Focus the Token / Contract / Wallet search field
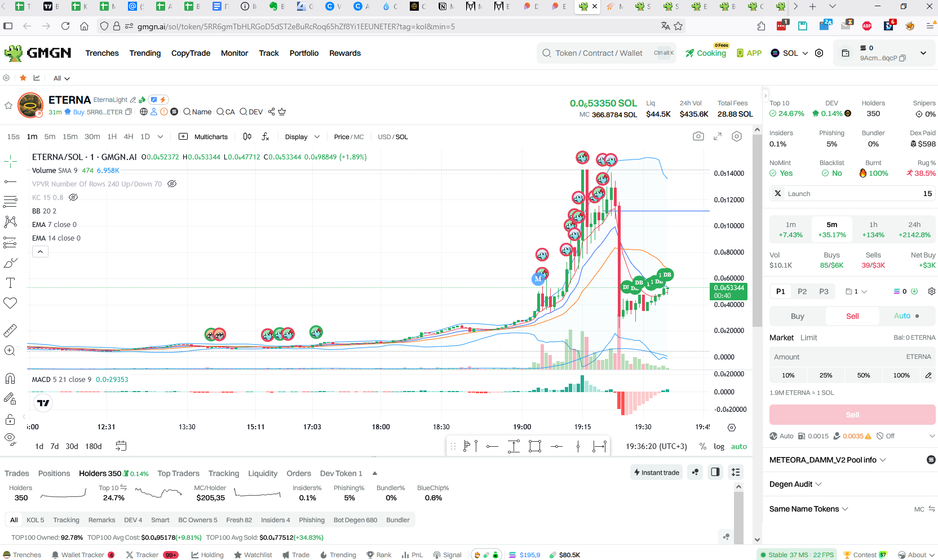Viewport: 938px width, 560px height. point(606,53)
